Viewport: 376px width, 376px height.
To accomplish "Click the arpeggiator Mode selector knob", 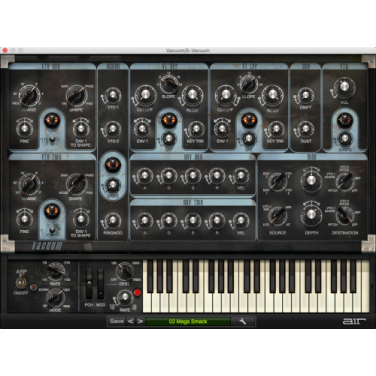I will click(x=56, y=297).
